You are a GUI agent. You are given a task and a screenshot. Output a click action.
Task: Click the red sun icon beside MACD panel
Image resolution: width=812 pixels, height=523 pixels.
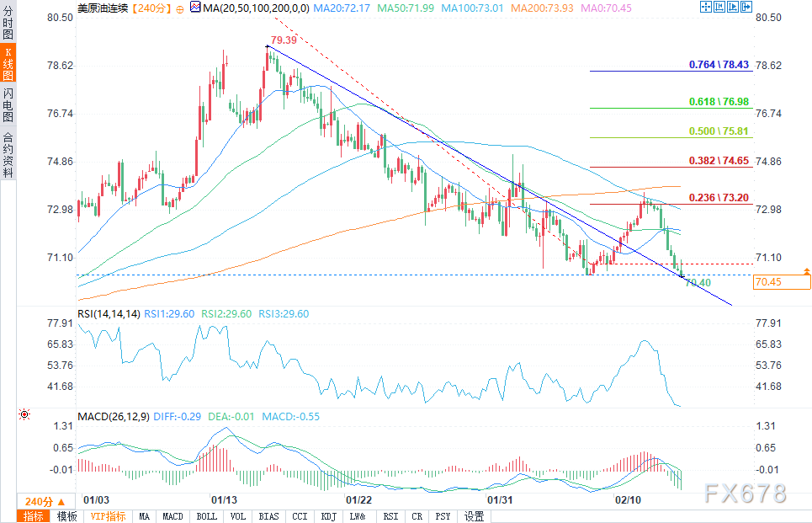point(24,414)
